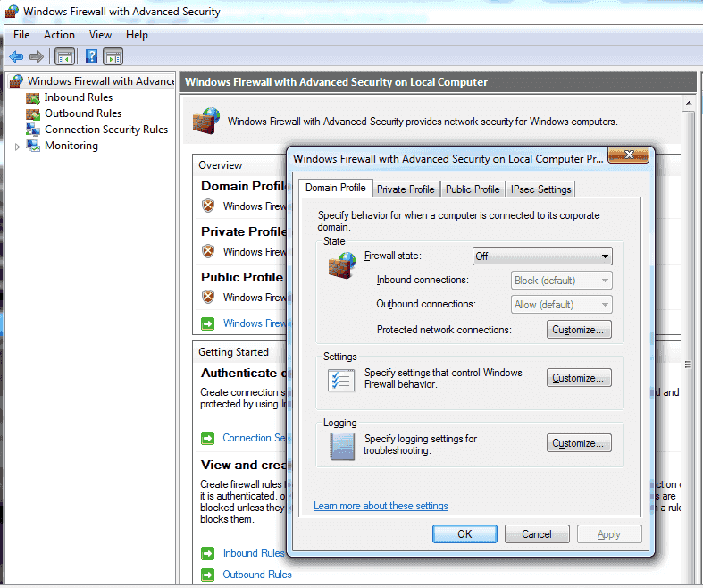This screenshot has height=588, width=703.
Task: Select the Domain Profile tab
Action: pos(335,188)
